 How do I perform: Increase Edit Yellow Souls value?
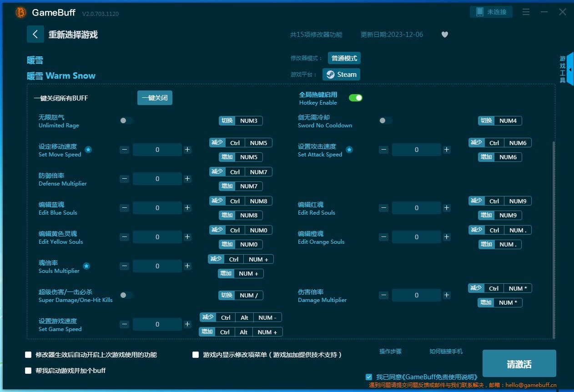click(x=187, y=237)
